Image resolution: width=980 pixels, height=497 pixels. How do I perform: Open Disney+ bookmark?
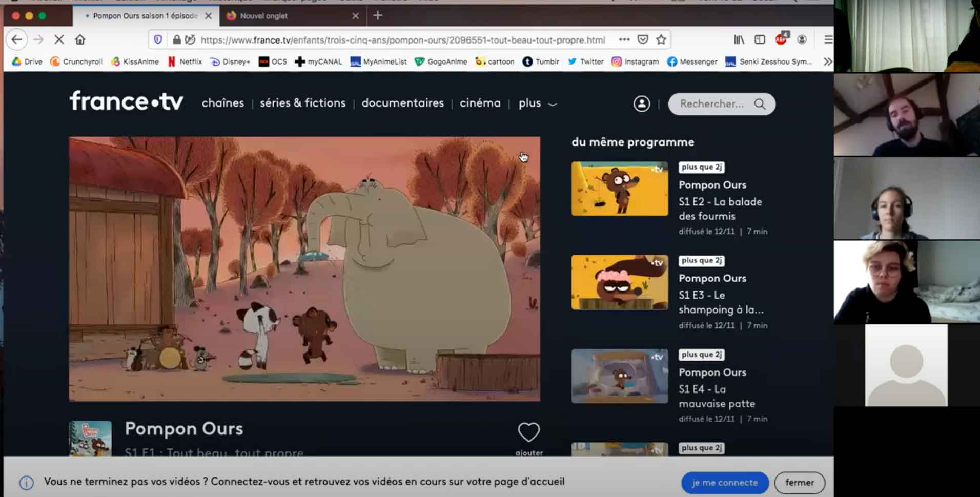tap(230, 61)
